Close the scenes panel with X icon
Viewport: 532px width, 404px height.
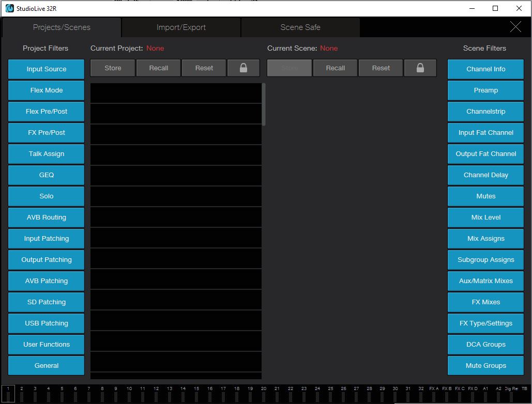[515, 27]
